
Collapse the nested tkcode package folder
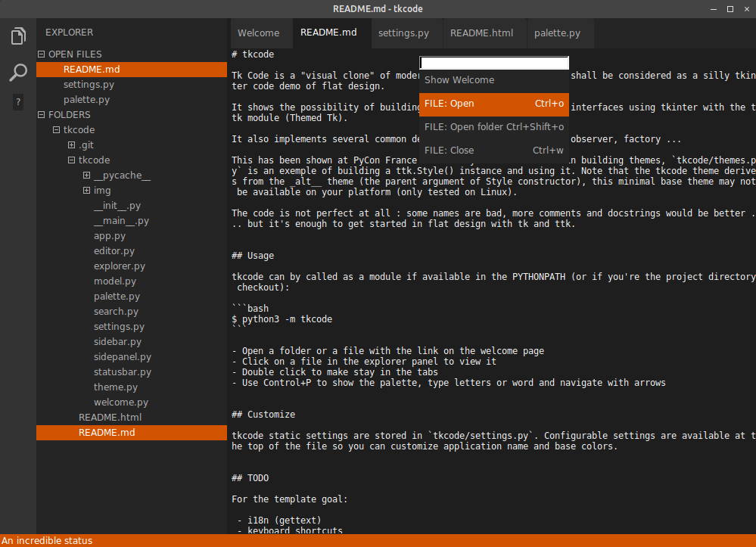click(x=71, y=160)
